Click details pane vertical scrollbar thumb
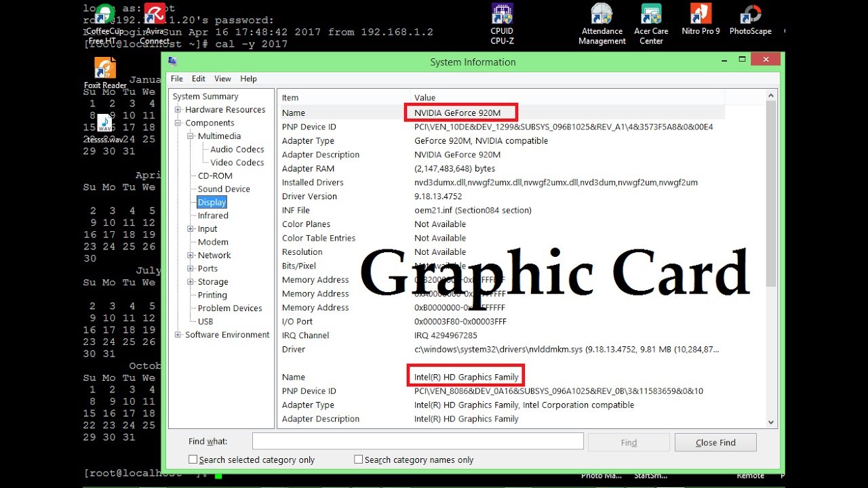Screen dimensions: 868x488 [770, 195]
